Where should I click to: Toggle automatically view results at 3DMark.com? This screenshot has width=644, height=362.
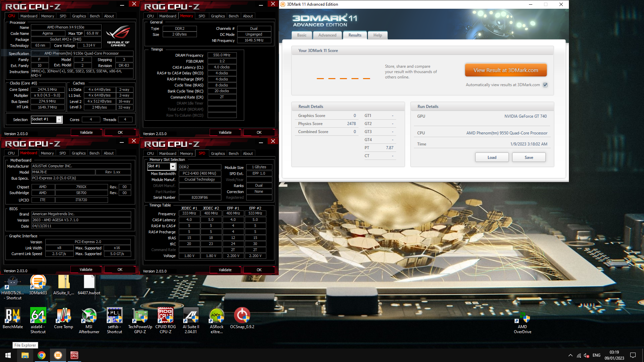coord(545,85)
